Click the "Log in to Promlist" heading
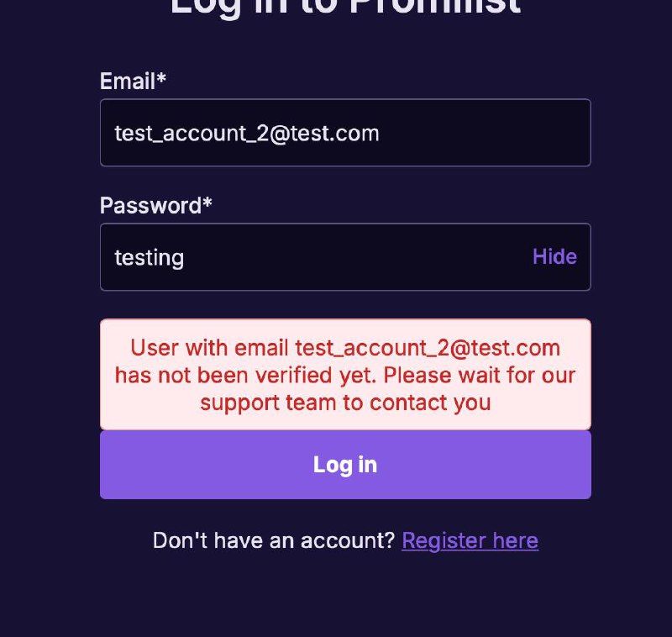This screenshot has height=637, width=672. (x=345, y=7)
